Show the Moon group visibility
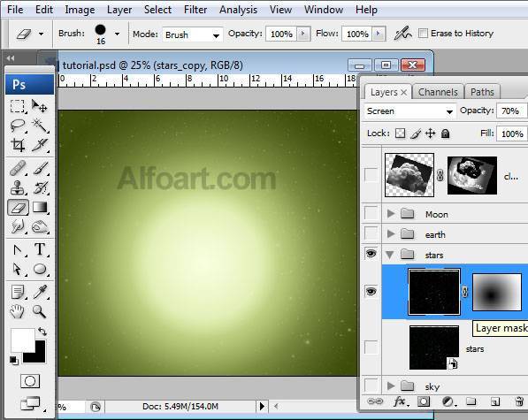Screen dimensions: 528x420 pos(371,213)
